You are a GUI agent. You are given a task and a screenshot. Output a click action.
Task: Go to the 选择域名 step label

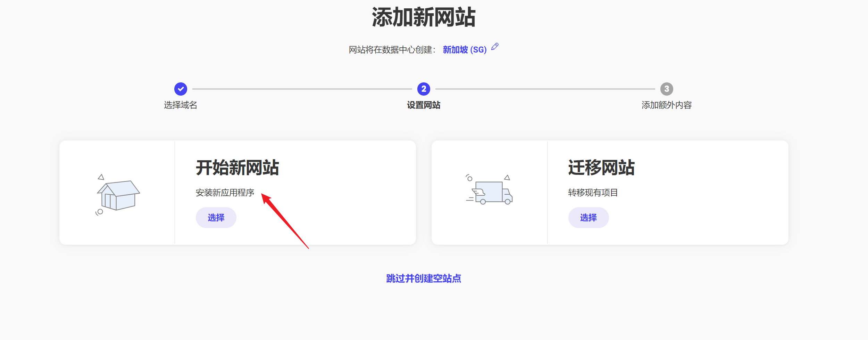click(181, 105)
